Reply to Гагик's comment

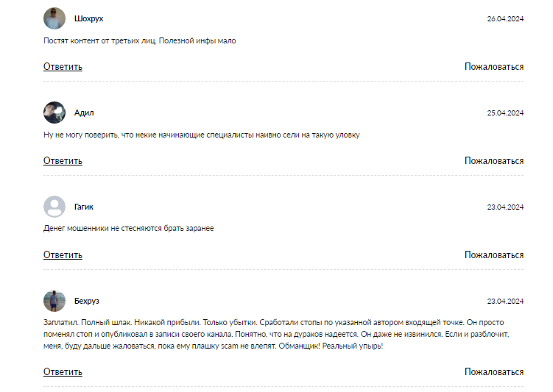coord(63,255)
